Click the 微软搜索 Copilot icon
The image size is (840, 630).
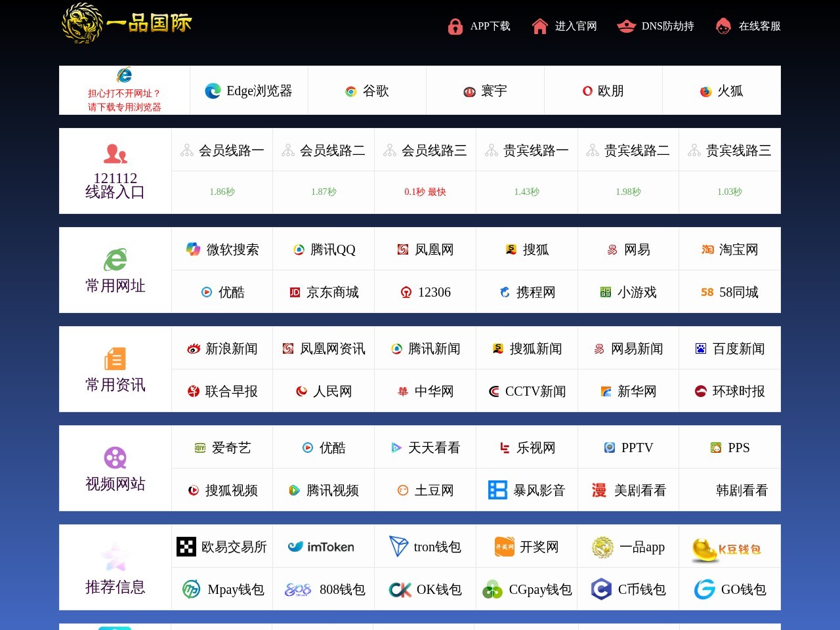pyautogui.click(x=193, y=249)
